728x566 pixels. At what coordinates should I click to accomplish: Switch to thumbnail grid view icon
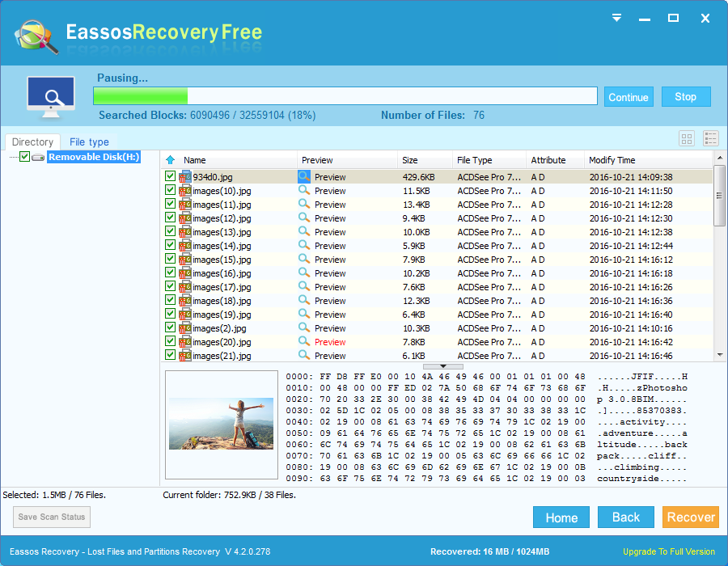click(687, 138)
